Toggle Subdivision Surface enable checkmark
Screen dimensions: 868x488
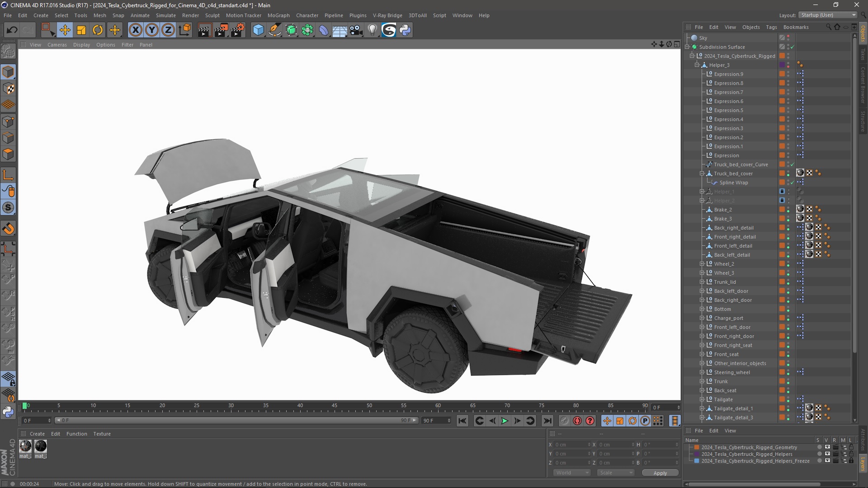pyautogui.click(x=793, y=47)
